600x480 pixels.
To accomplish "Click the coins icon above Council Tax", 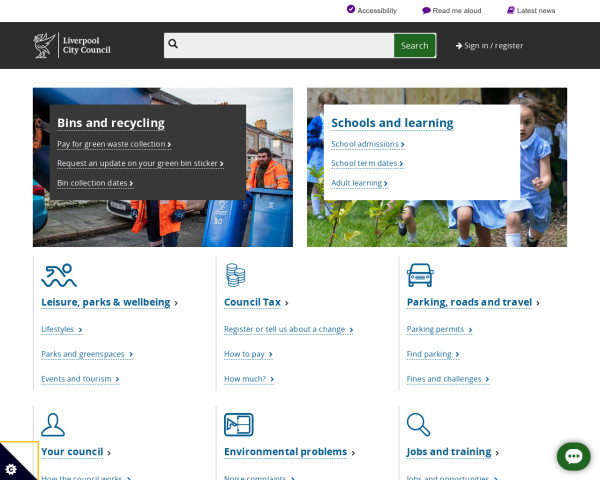I will pyautogui.click(x=235, y=275).
